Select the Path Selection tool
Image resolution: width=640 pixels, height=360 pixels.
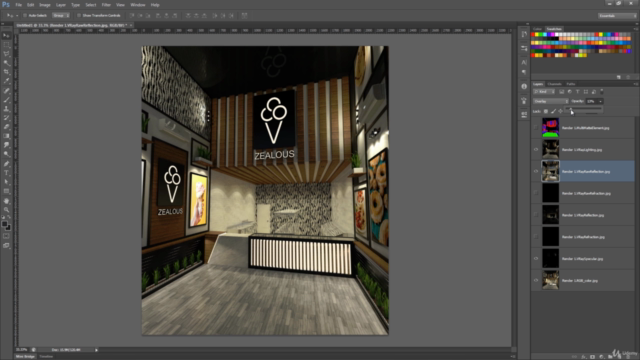[6, 182]
